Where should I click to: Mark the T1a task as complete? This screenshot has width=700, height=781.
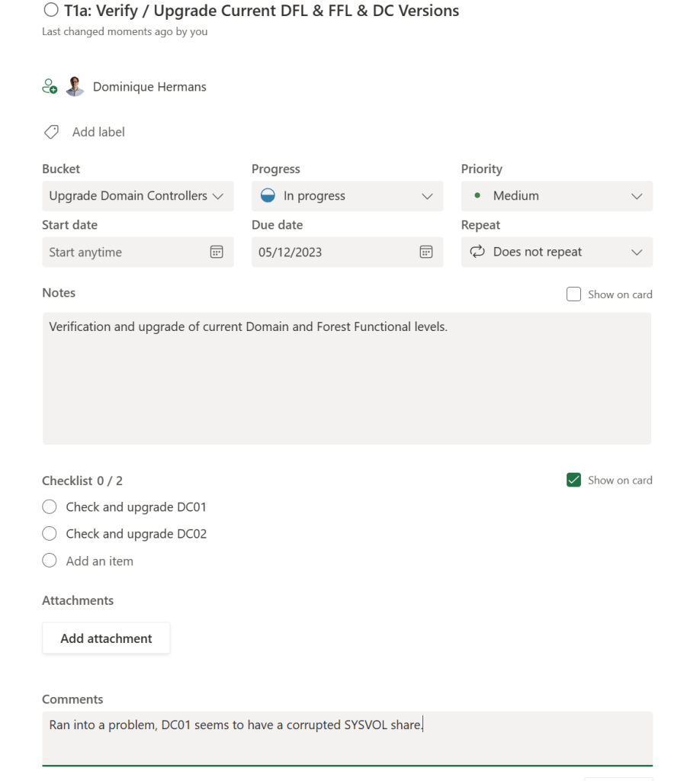click(x=51, y=10)
